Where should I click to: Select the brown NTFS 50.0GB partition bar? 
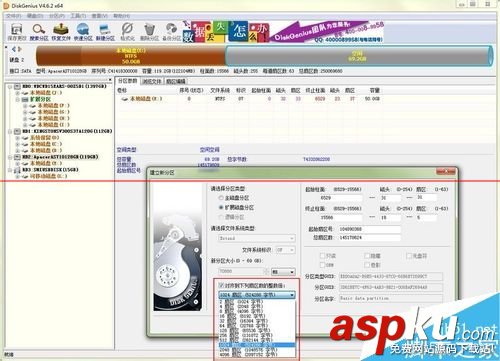[x=131, y=56]
